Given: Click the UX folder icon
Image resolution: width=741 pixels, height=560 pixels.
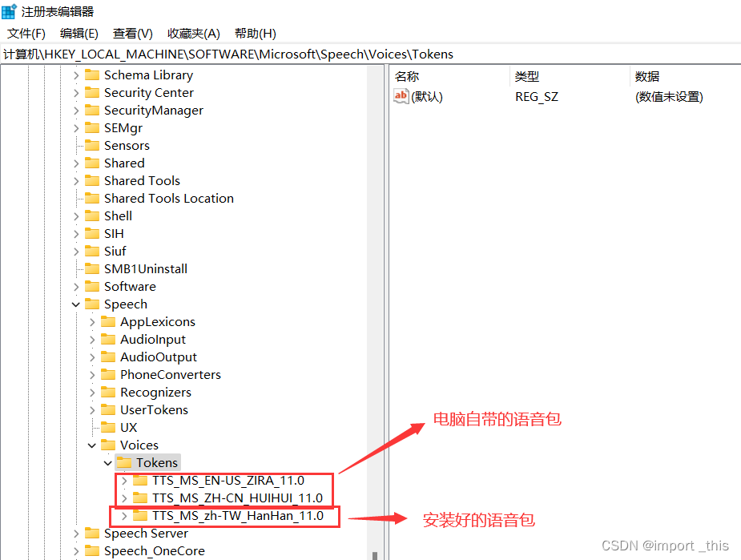Looking at the screenshot, I should 108,428.
